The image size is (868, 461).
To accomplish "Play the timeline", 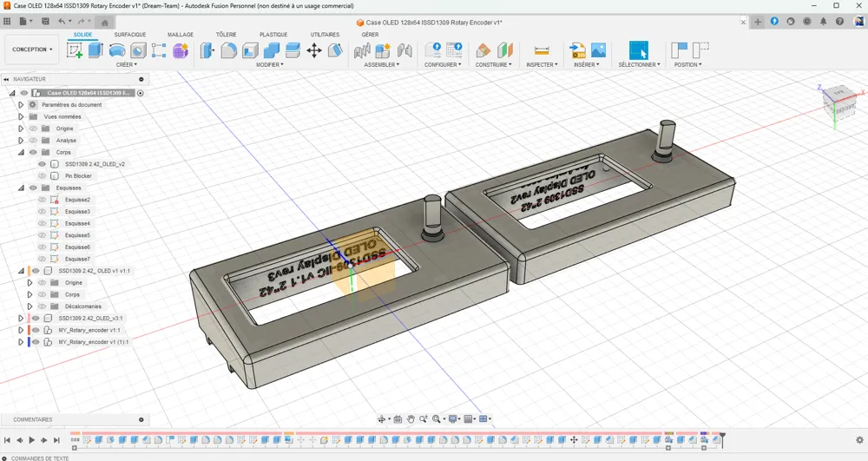I will [31, 440].
